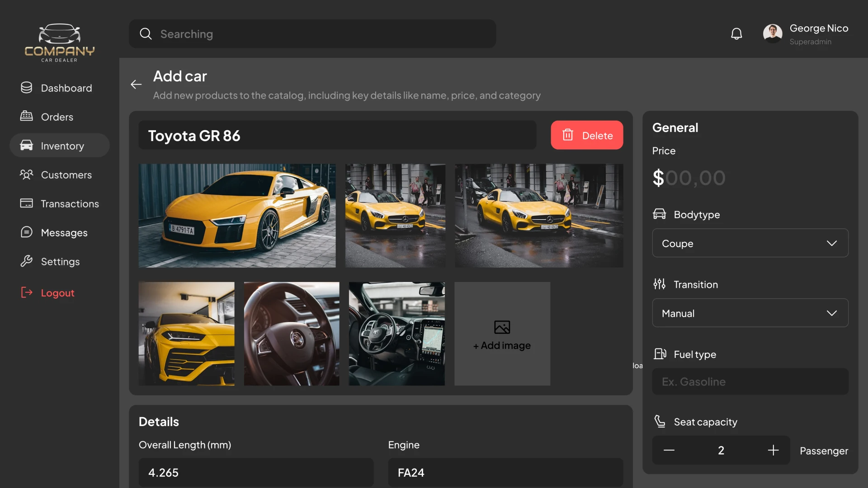Screen dimensions: 868x488
Task: Select the Dashboard icon in sidebar
Action: 27,88
